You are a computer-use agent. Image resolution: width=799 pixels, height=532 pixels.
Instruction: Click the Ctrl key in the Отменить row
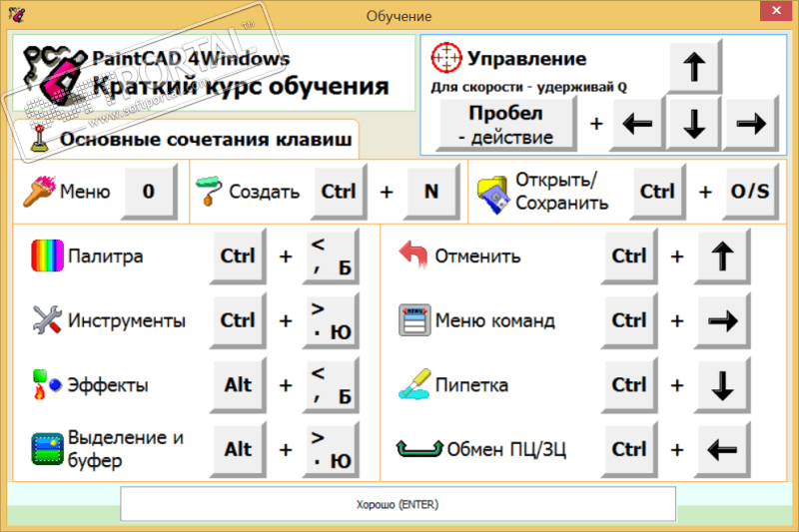coord(629,256)
